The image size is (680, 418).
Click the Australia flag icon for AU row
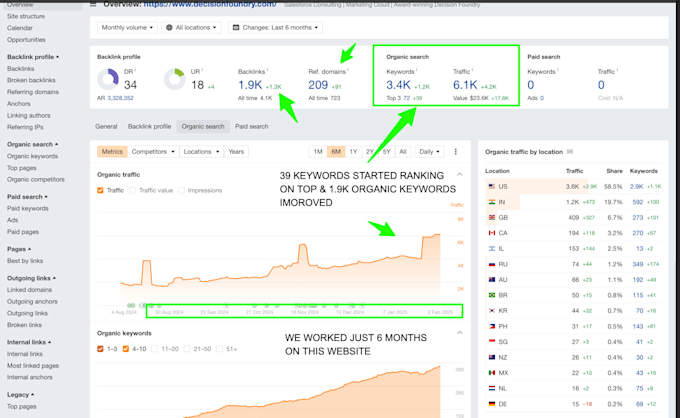492,280
